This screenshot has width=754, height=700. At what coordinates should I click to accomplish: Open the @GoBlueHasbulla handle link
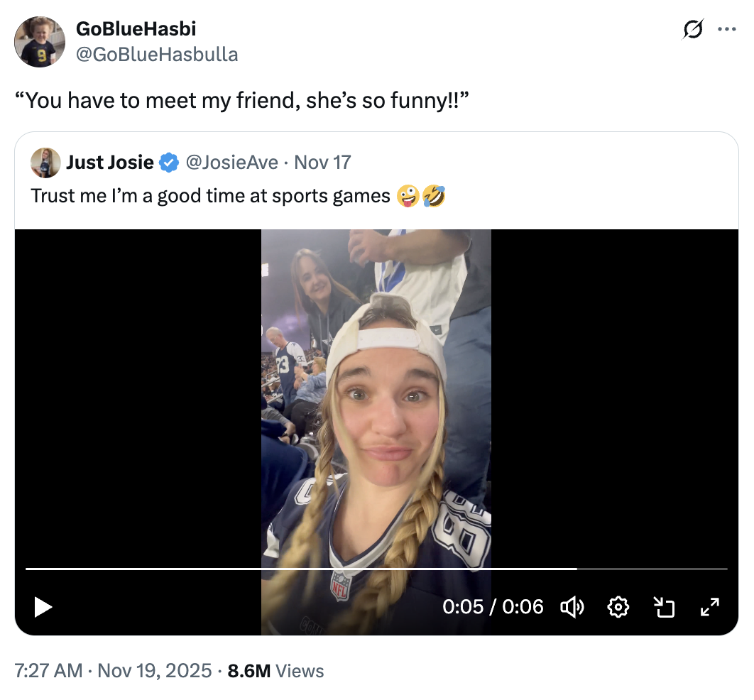click(x=156, y=54)
